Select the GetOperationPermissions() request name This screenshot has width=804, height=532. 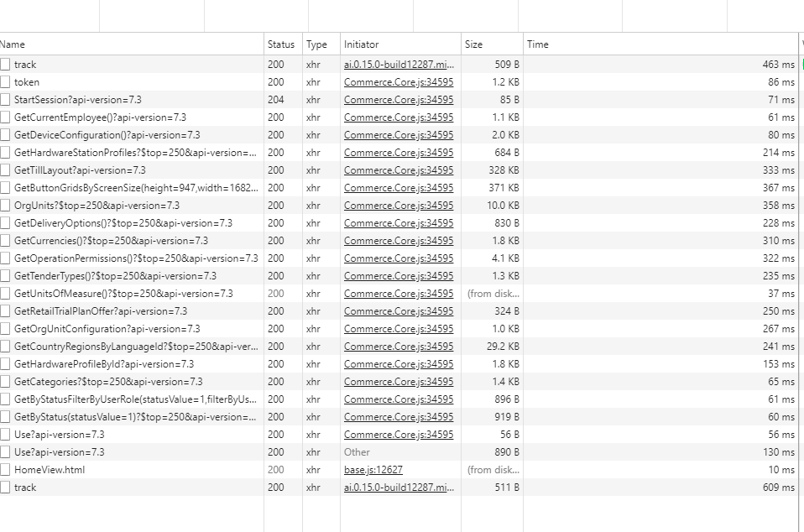coord(136,258)
